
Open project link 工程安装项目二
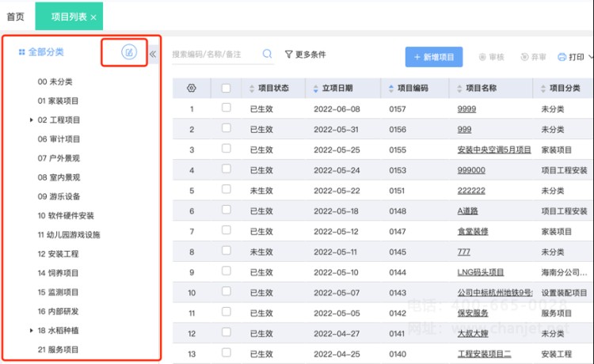point(484,355)
